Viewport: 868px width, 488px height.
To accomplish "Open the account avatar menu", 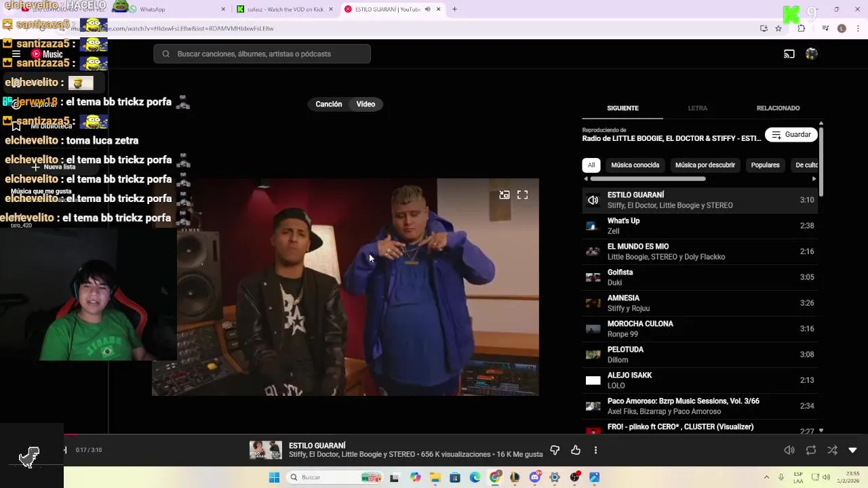I will coord(812,54).
